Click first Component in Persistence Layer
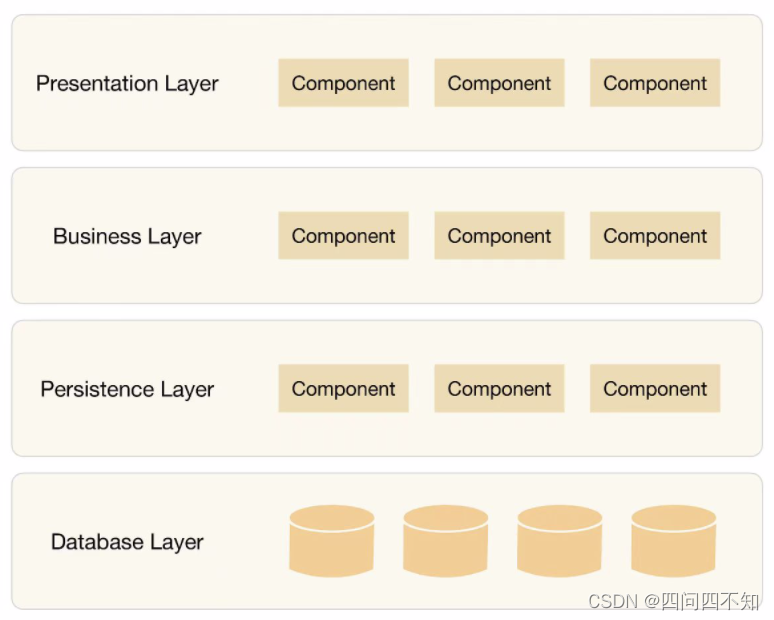 click(x=344, y=388)
